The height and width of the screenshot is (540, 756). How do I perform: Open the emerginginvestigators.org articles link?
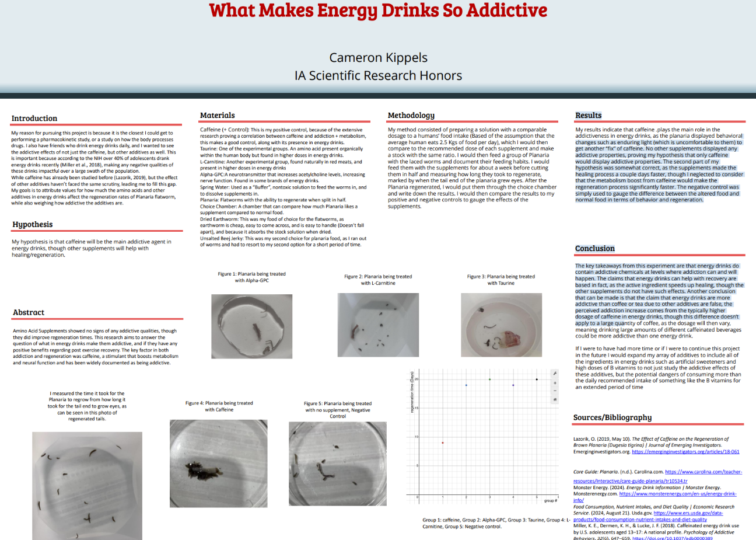(685, 452)
